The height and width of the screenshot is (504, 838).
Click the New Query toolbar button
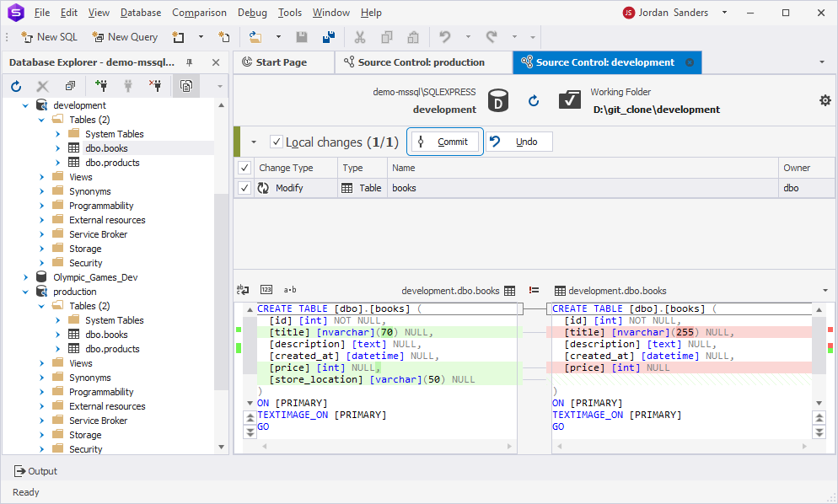click(x=125, y=37)
